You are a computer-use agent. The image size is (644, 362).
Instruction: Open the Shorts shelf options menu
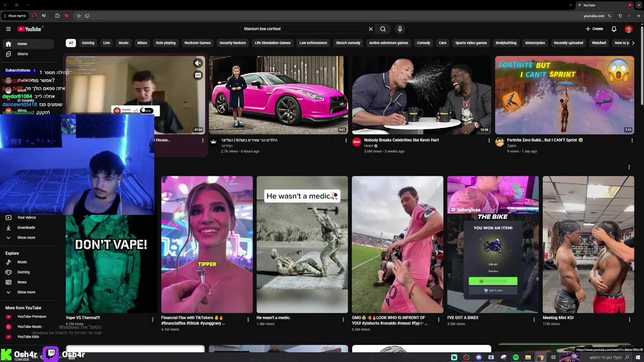(x=629, y=167)
